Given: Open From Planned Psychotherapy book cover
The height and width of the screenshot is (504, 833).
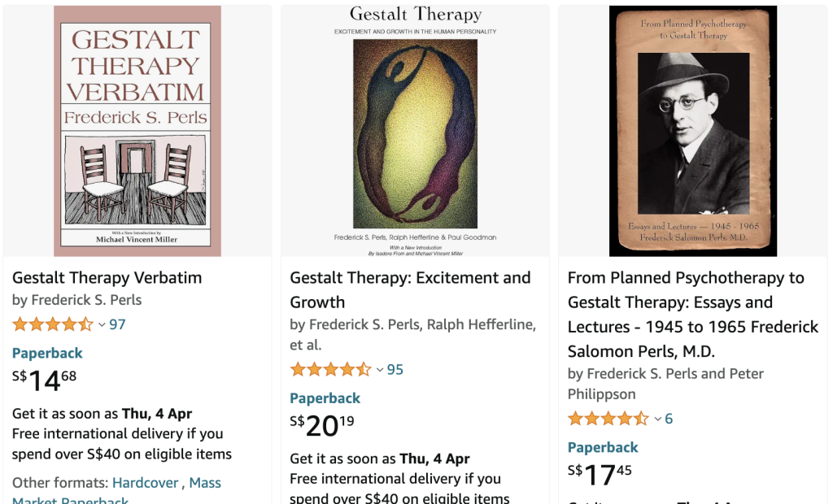Looking at the screenshot, I should [693, 131].
